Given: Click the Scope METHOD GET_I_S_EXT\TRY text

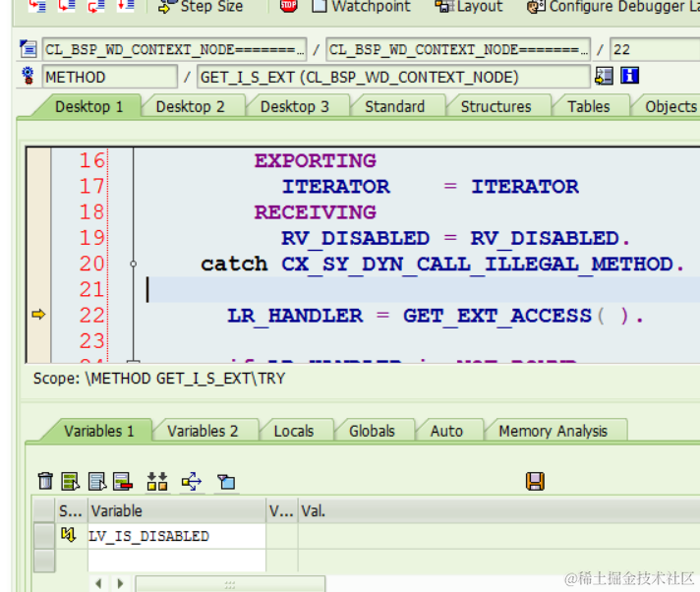Looking at the screenshot, I should [x=159, y=379].
